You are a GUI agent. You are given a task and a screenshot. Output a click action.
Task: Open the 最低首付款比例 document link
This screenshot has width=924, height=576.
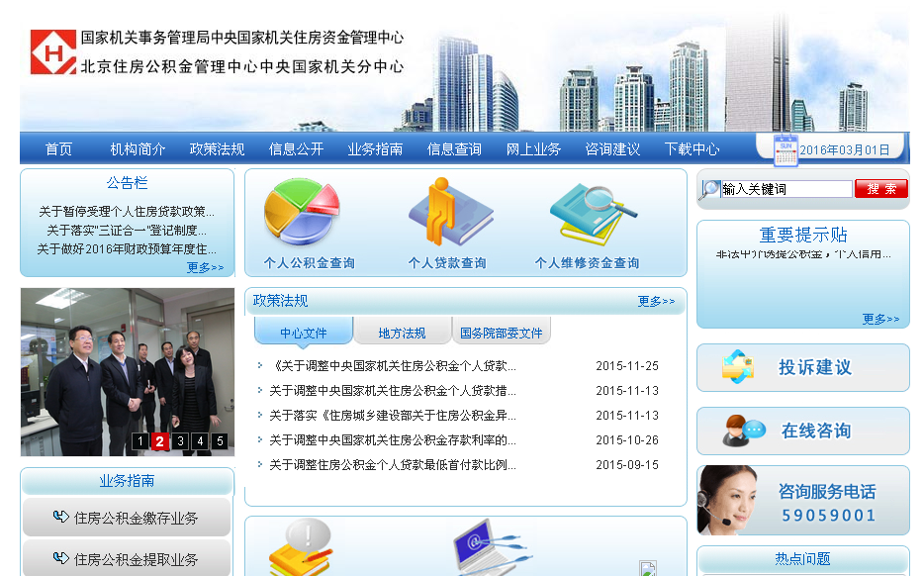(x=393, y=464)
